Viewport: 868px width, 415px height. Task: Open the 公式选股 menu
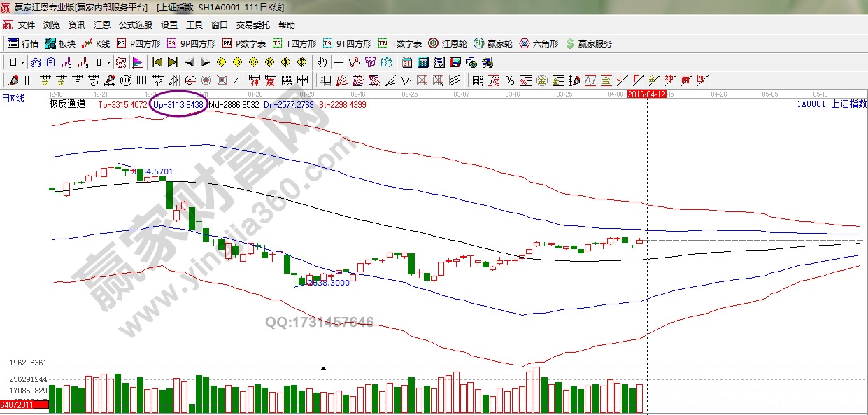point(135,24)
